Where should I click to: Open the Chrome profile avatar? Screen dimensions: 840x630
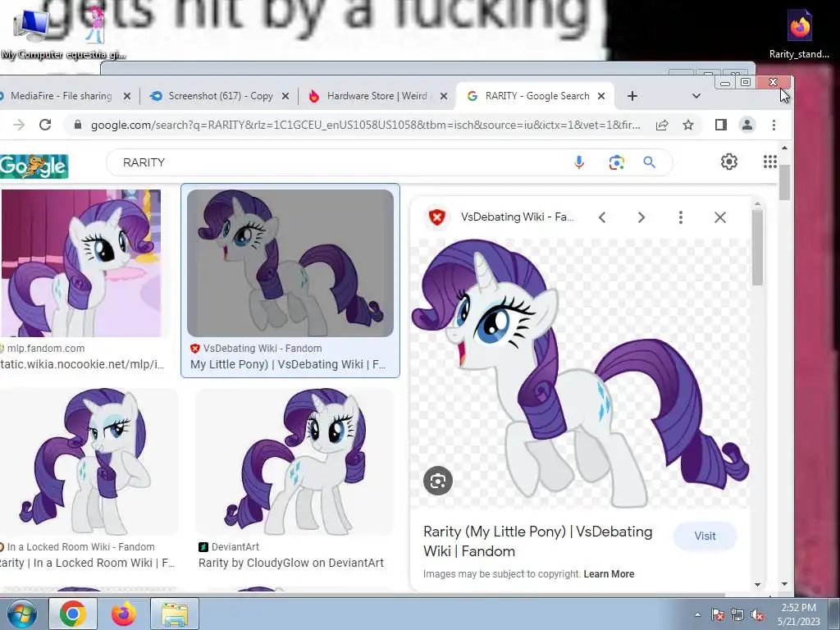point(746,125)
